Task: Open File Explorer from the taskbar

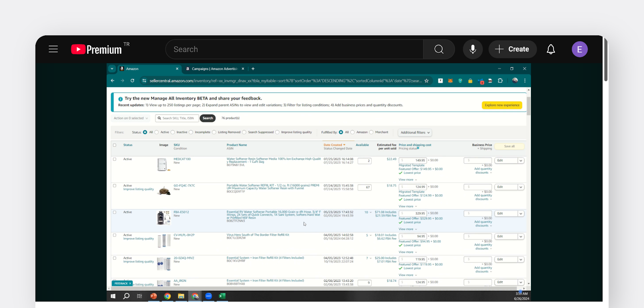Action: 181,296
